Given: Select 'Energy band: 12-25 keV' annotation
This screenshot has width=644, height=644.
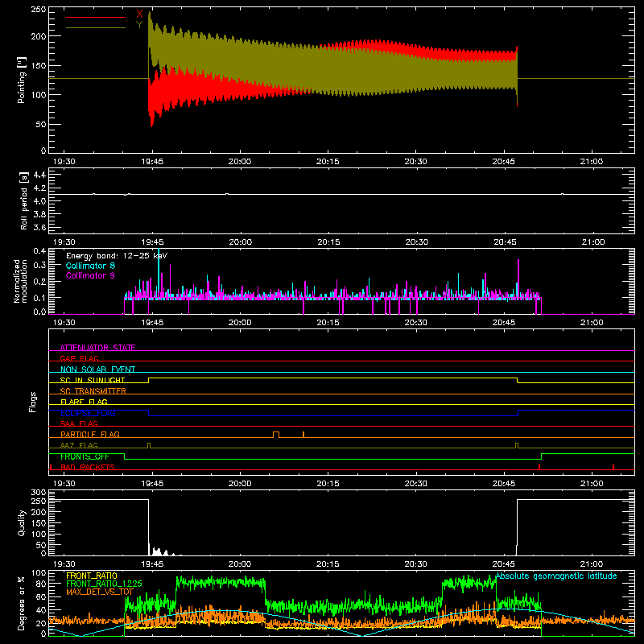Looking at the screenshot, I should click(x=117, y=256).
